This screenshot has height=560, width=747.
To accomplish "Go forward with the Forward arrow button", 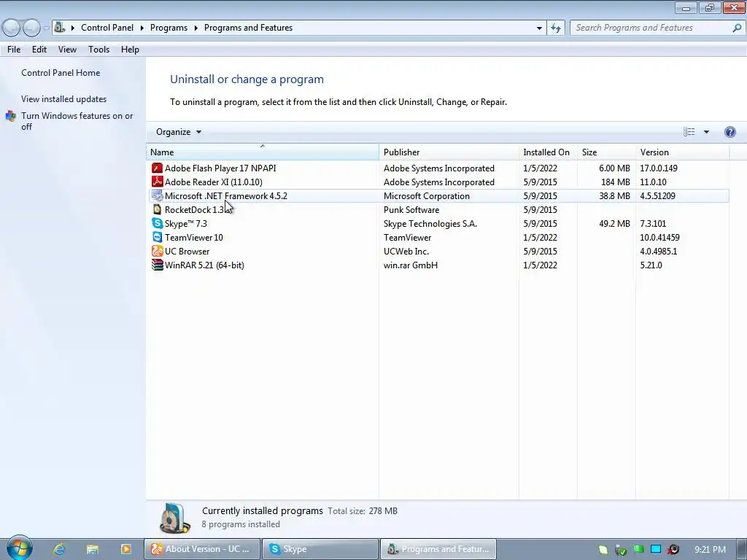I will [x=31, y=28].
